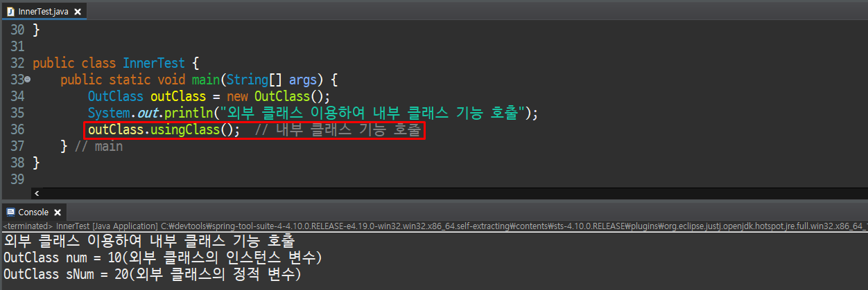Click console line 'OutClass sNum = 20'

(x=153, y=275)
